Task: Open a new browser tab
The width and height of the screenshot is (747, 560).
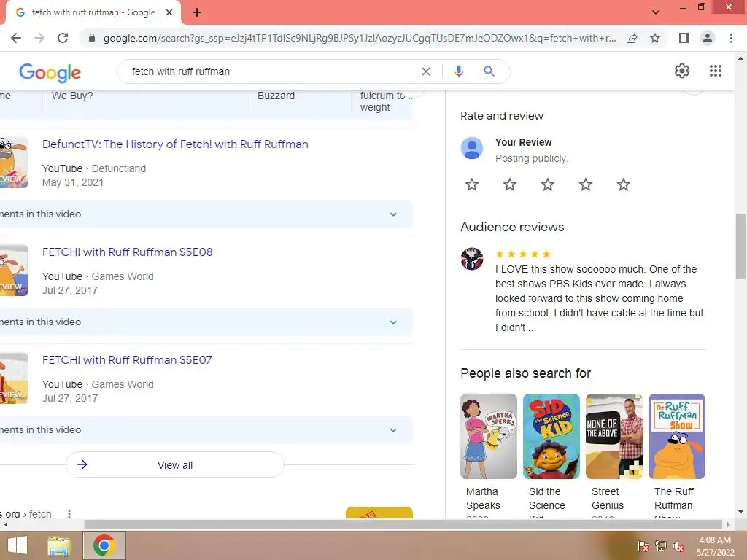Action: tap(197, 12)
